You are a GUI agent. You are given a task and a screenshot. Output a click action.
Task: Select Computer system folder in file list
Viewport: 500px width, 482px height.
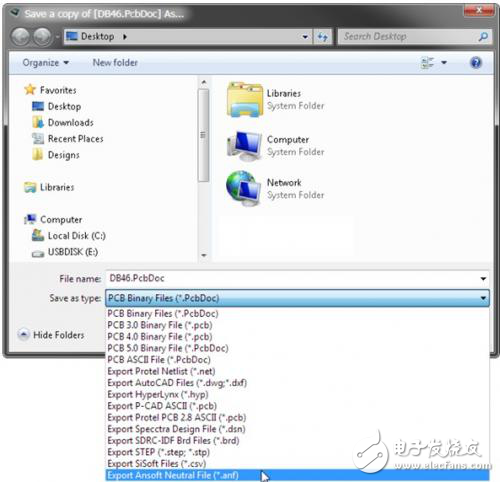click(275, 145)
